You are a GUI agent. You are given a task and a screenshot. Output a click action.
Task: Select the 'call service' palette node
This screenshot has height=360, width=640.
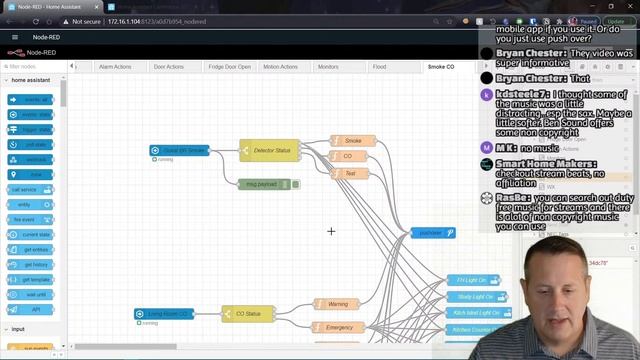click(31, 190)
